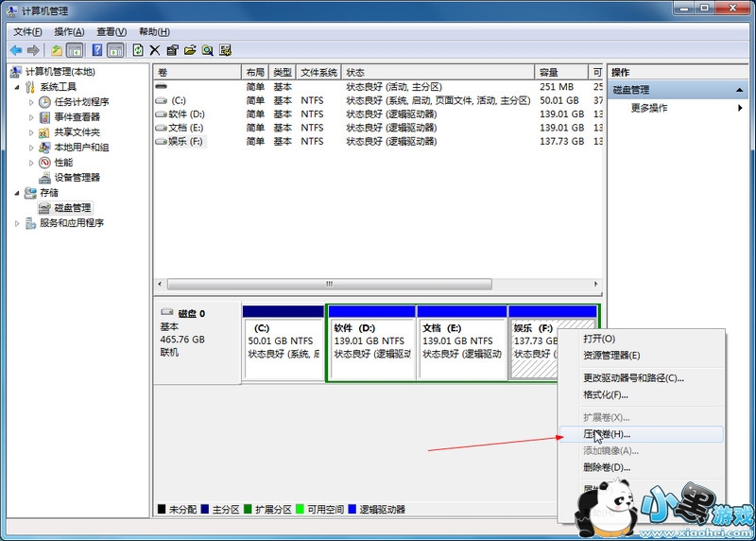Open the 操作(A) menu

(x=69, y=31)
